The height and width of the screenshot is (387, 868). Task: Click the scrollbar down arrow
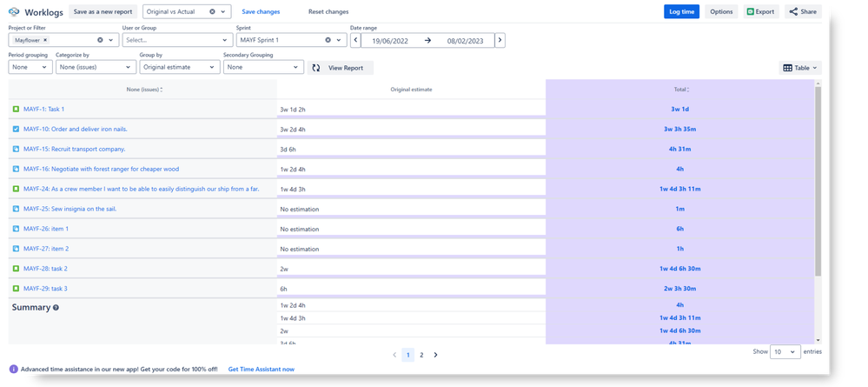click(818, 340)
